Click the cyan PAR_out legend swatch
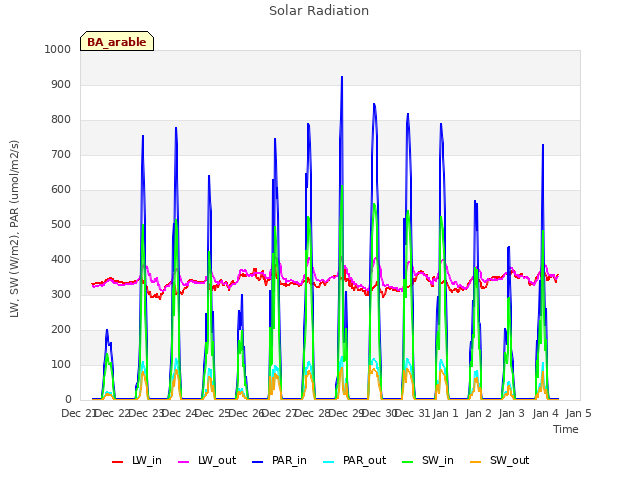This screenshot has height=480, width=640. coord(329,462)
